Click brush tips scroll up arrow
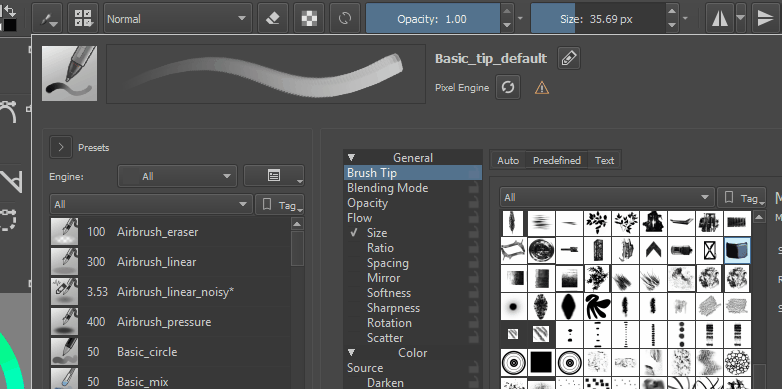Viewport: 782px width, 389px height. 759,217
